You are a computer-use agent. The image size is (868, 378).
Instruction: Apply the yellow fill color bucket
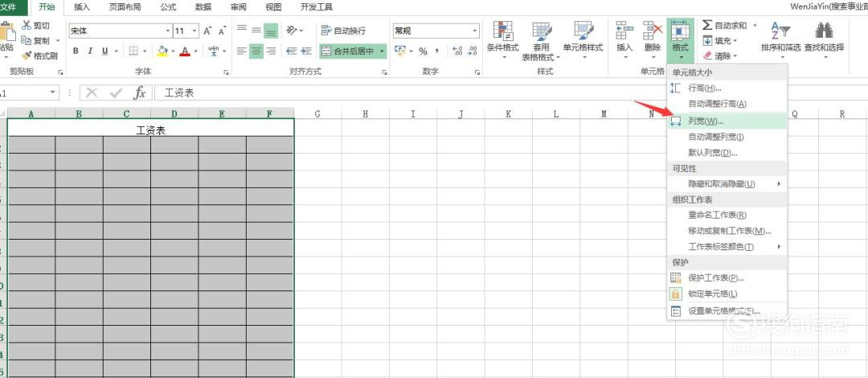(162, 51)
